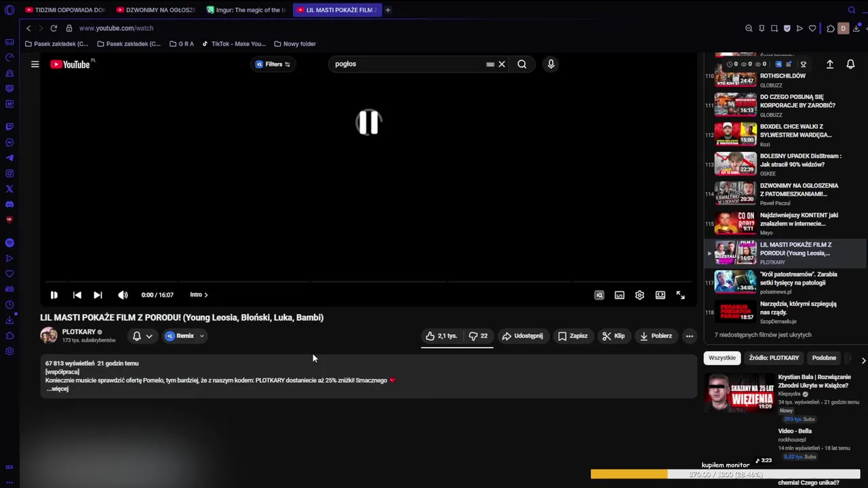Toggle subtitles in the video player
Image resolution: width=868 pixels, height=488 pixels.
pyautogui.click(x=619, y=295)
